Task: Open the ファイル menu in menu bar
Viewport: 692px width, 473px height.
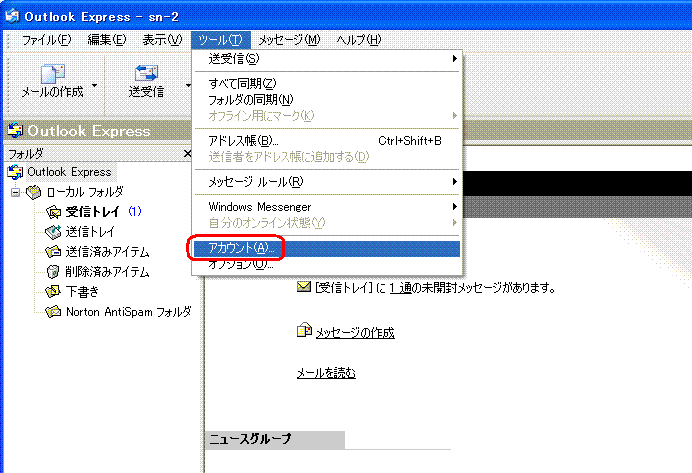Action: (x=46, y=39)
